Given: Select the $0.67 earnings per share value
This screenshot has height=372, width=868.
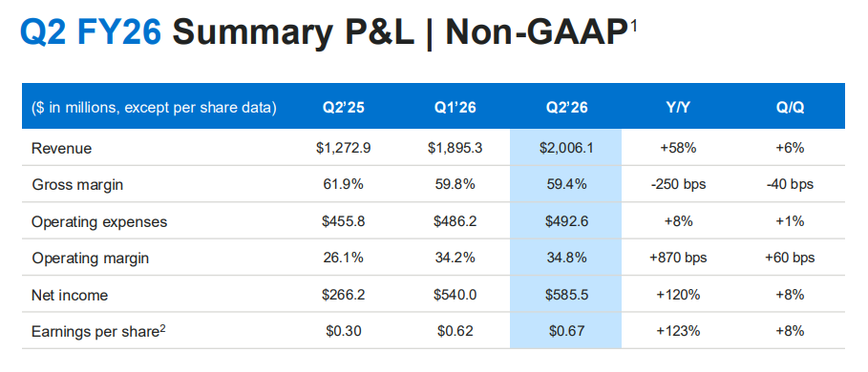Looking at the screenshot, I should coord(565,332).
